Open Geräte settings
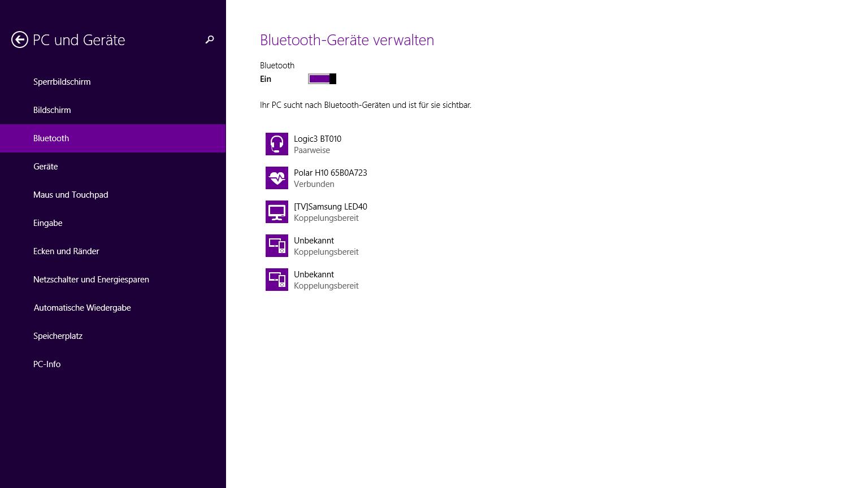Image resolution: width=868 pixels, height=488 pixels. 113,167
